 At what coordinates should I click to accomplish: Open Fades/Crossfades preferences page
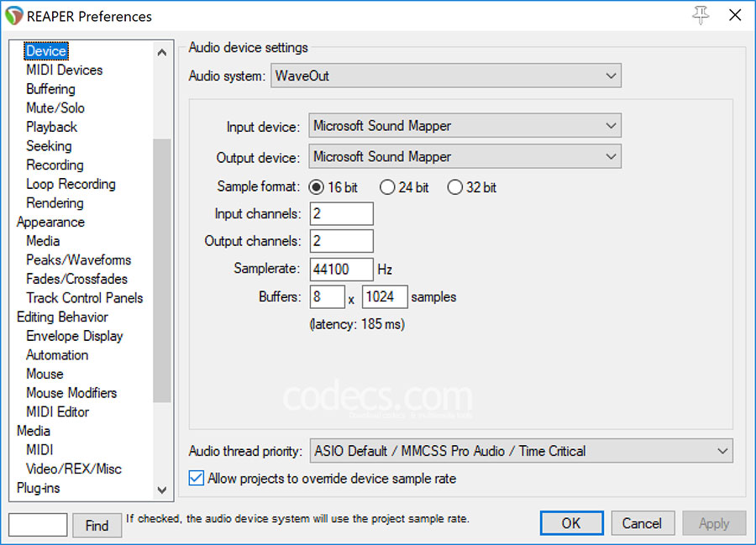tap(76, 279)
